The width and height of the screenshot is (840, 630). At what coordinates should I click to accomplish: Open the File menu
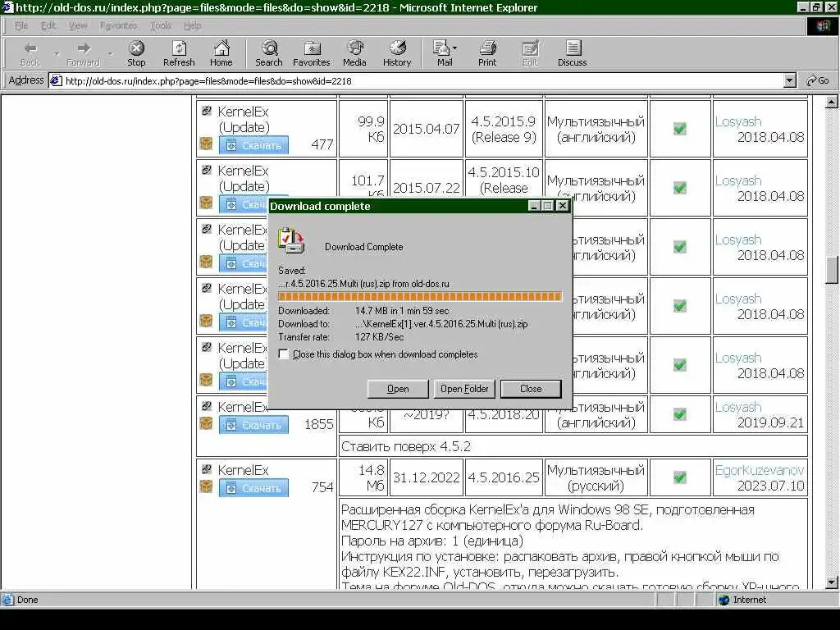[21, 25]
